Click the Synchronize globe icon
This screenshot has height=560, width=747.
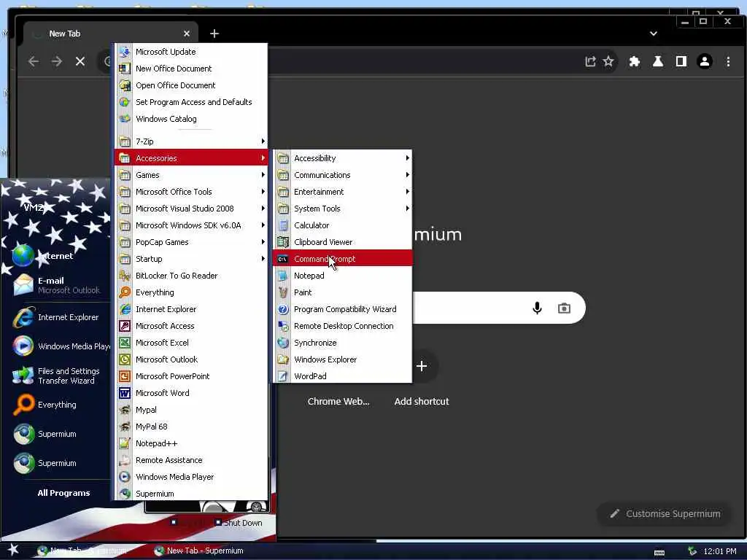[283, 343]
